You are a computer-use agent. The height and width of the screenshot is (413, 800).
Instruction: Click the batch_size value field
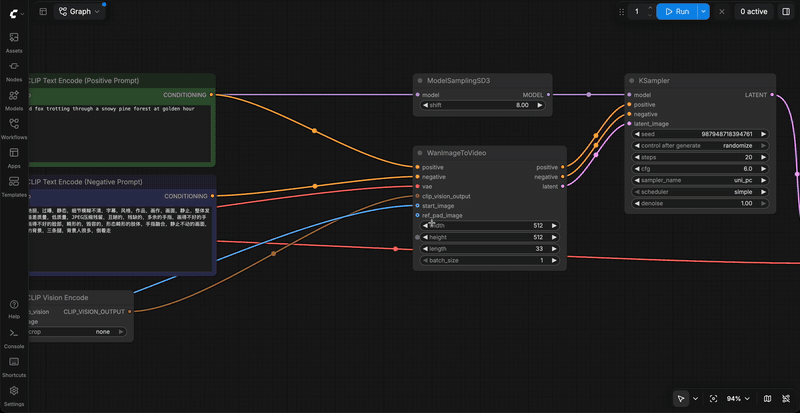click(x=489, y=260)
